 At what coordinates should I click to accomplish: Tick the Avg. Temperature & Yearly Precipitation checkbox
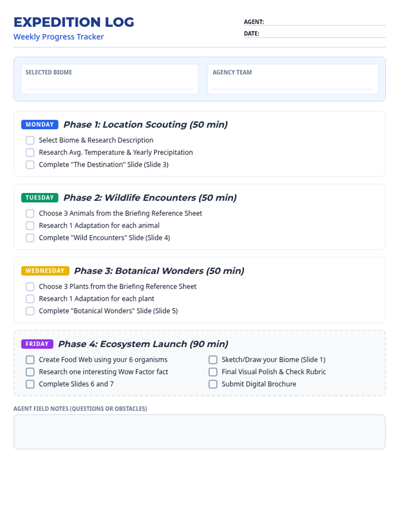pyautogui.click(x=30, y=153)
